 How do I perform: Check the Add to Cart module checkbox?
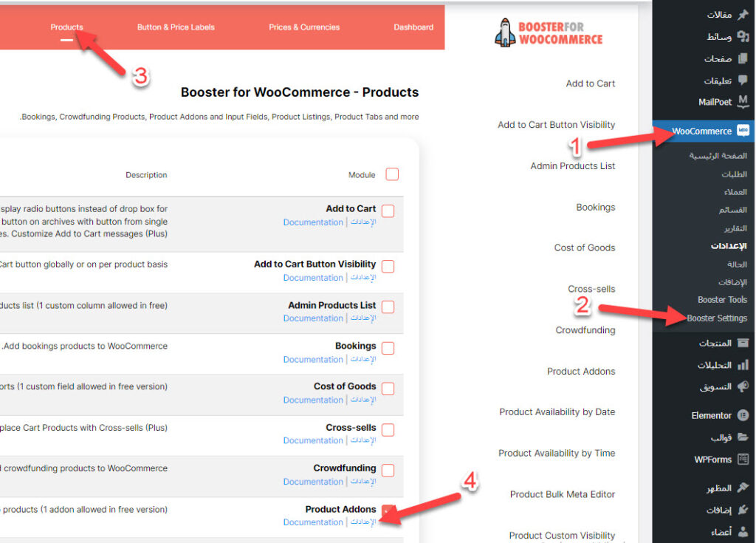point(388,211)
